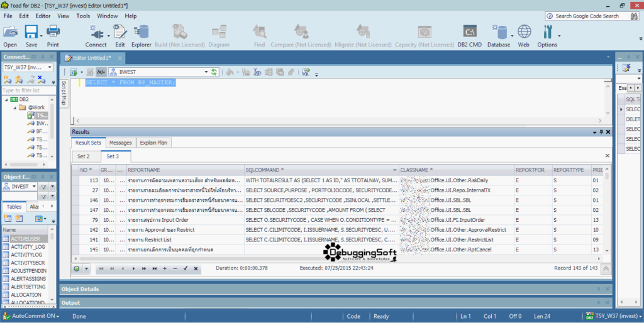Click the Search Google Code Search field
Image resolution: width=644 pixels, height=323 pixels.
(x=588, y=16)
